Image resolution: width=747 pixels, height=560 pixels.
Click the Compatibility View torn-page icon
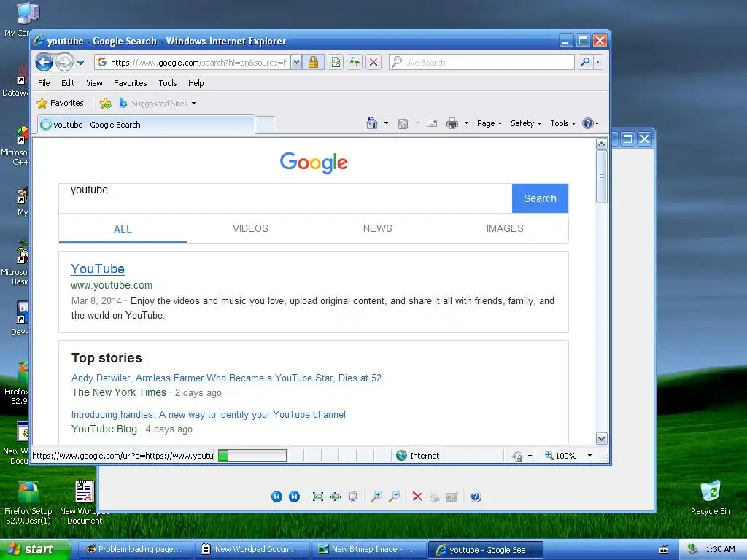pos(336,63)
